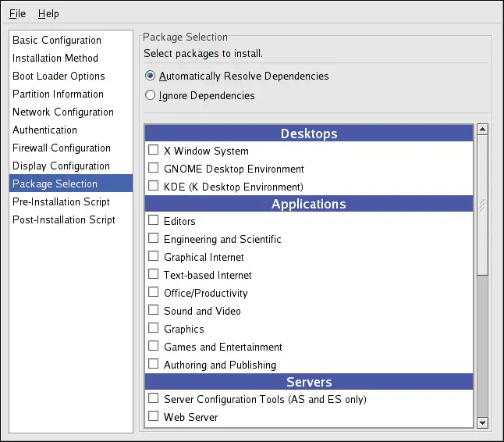Open Boot Loader Options section
This screenshot has height=442, width=504.
pyautogui.click(x=59, y=76)
